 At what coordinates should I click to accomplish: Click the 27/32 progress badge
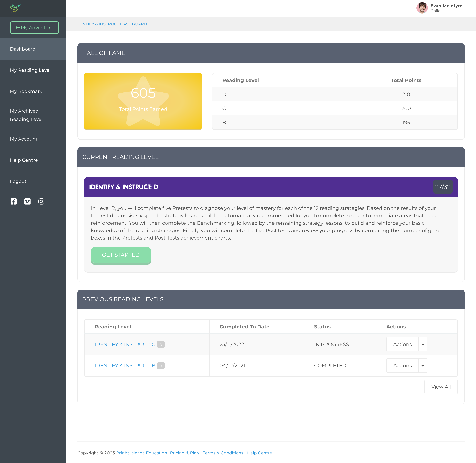pyautogui.click(x=443, y=187)
